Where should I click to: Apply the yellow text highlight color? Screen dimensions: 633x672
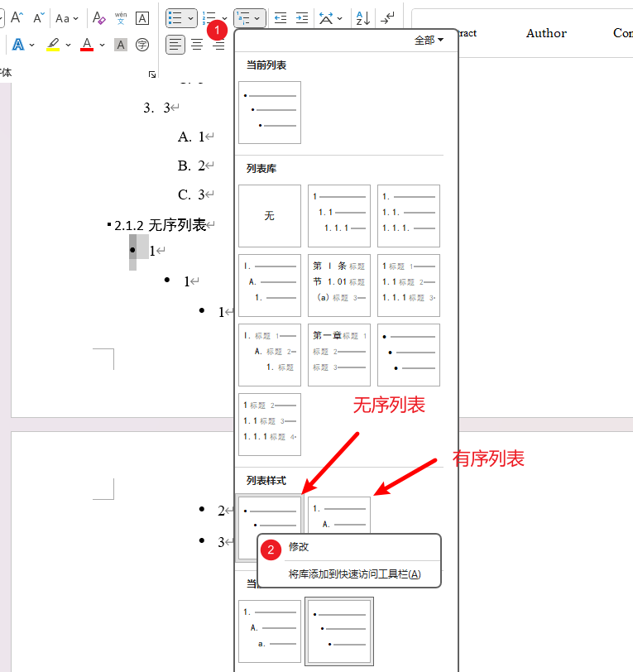click(x=53, y=45)
